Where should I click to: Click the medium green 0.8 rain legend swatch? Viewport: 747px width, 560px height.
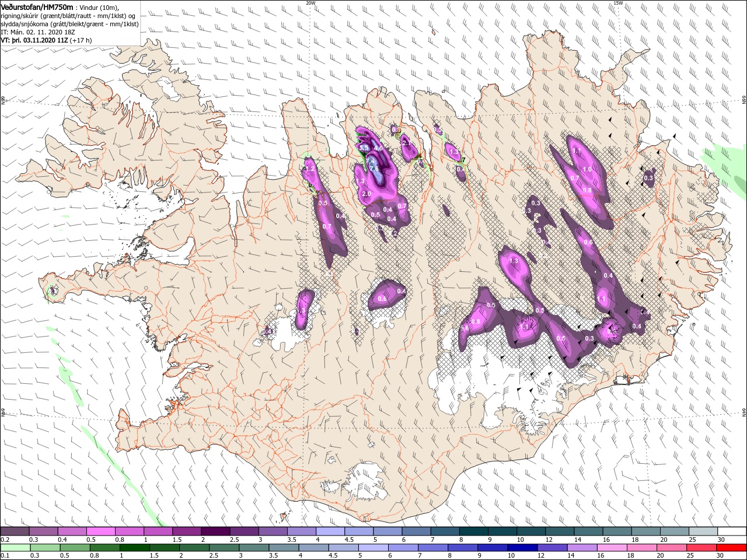pos(105,548)
